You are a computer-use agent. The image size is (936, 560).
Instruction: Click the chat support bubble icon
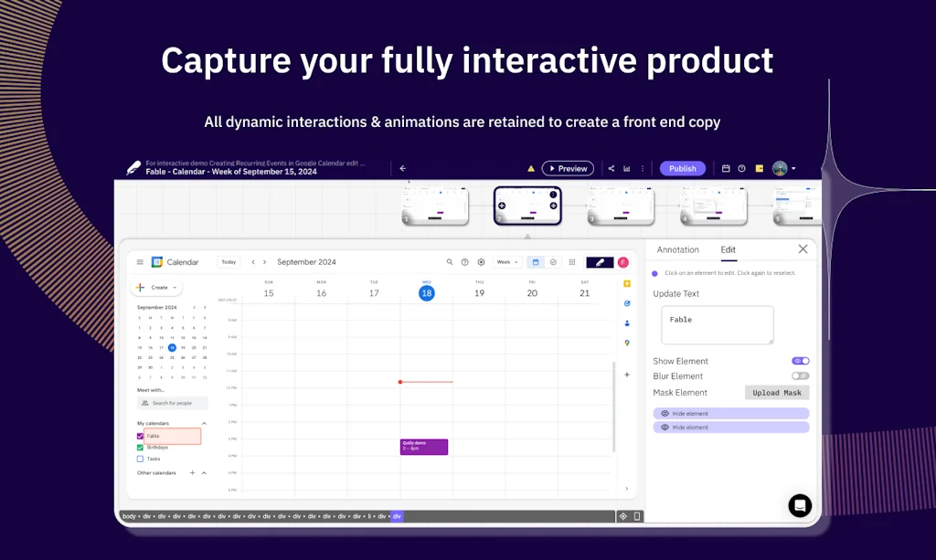coord(800,505)
